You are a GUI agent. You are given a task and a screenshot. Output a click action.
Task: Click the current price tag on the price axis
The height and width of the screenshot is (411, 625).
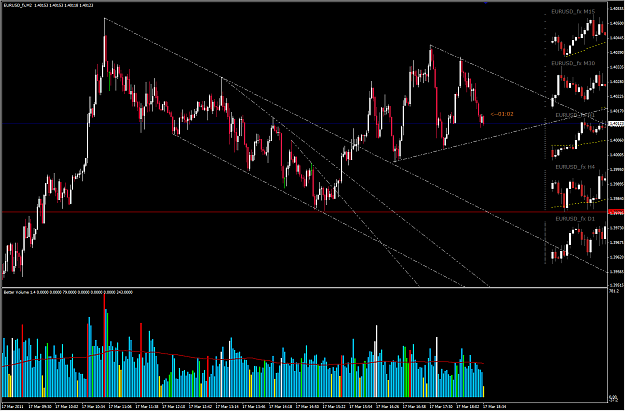(x=615, y=124)
